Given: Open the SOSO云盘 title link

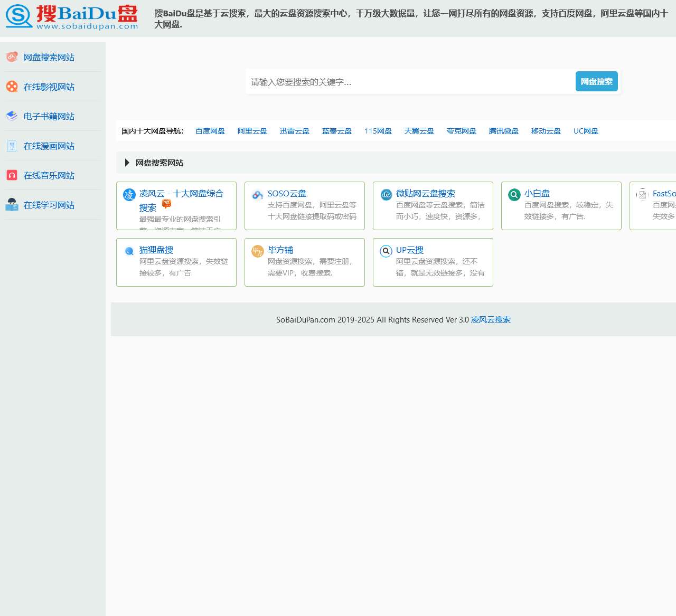Looking at the screenshot, I should pyautogui.click(x=287, y=194).
